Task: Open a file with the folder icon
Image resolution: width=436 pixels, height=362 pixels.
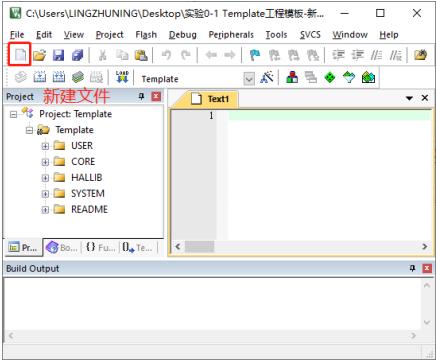Action: click(39, 54)
